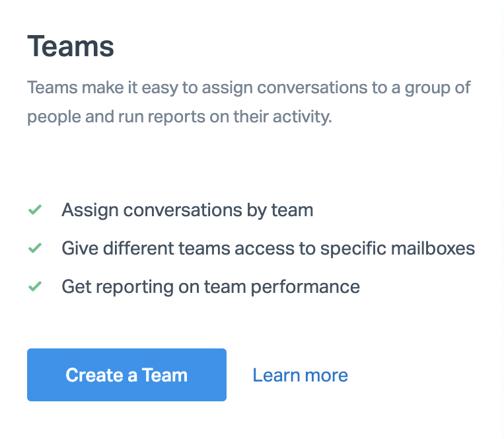Select the middle green tick in the feature list

click(x=35, y=249)
